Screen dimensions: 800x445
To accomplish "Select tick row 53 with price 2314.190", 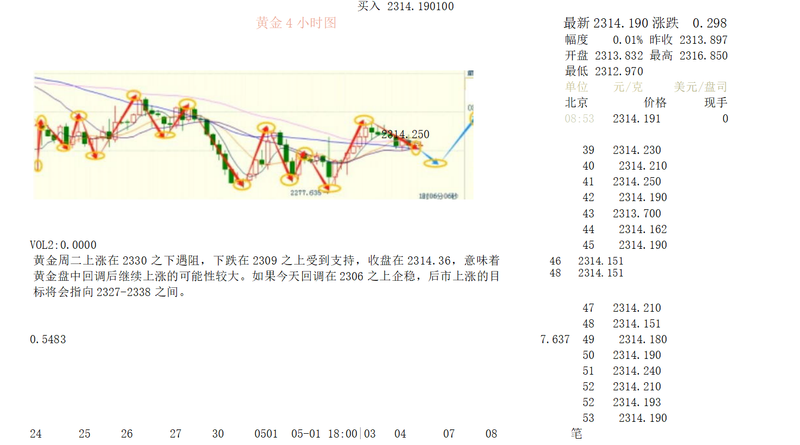I will click(624, 418).
